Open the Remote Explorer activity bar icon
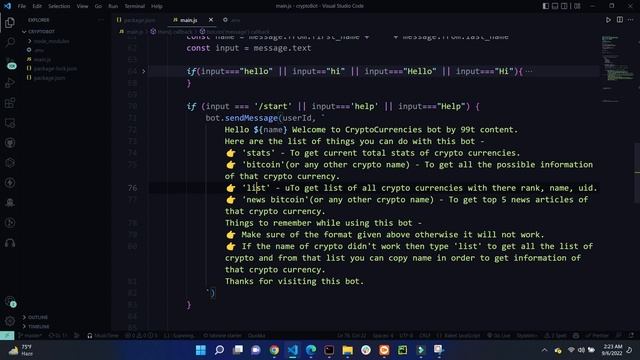The image size is (640, 360). pos(10,123)
